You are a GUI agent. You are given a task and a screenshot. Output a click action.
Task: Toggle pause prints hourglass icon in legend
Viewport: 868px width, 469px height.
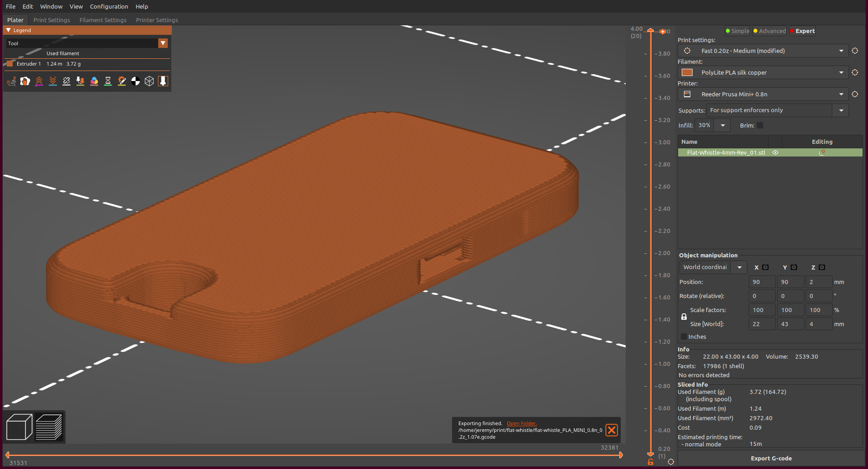[108, 81]
